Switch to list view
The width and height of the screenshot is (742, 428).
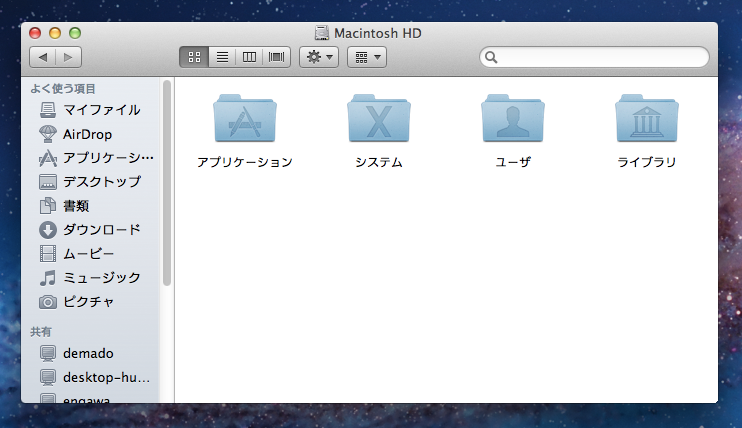(x=222, y=57)
